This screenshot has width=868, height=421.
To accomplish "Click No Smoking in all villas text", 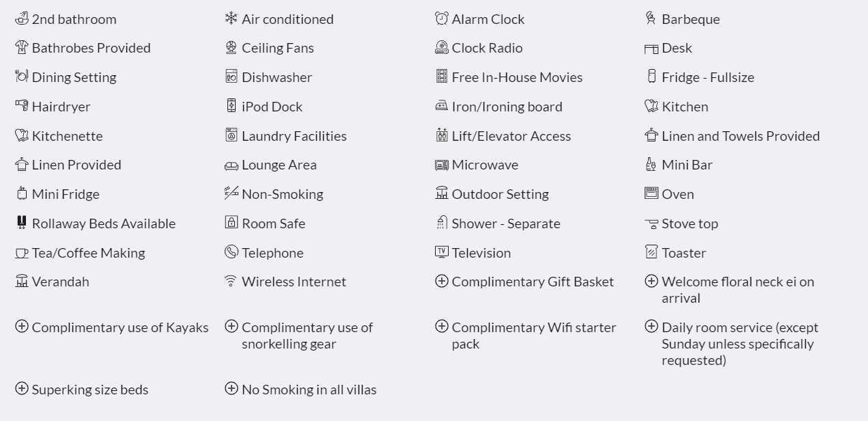I will (309, 390).
